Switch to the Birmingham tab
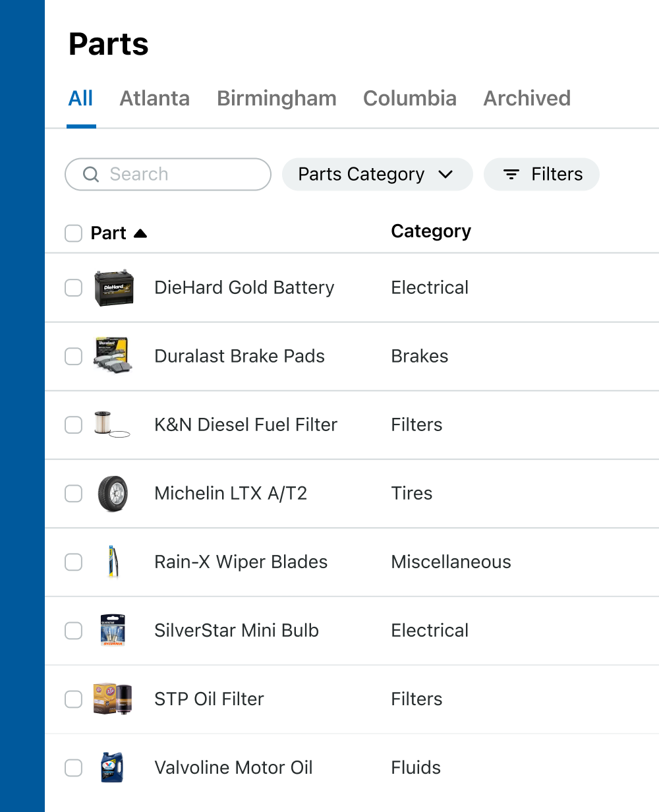Viewport: 659px width, 812px height. click(x=277, y=99)
